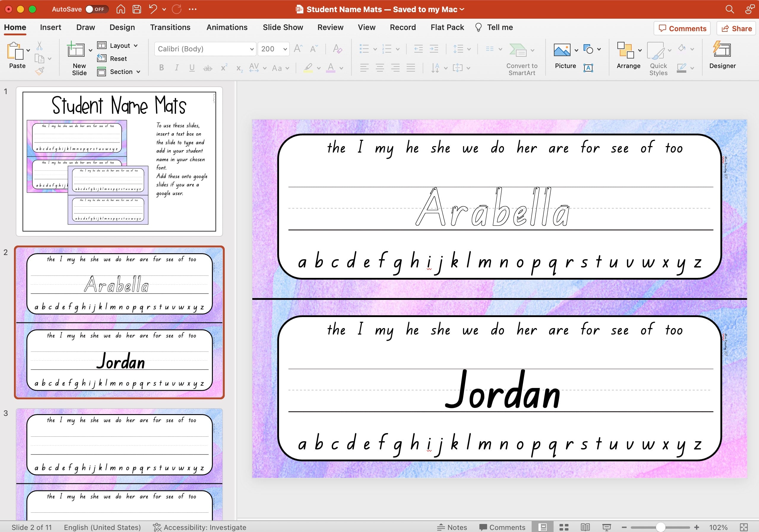This screenshot has width=759, height=532.
Task: Click the New Slide icon
Action: (76, 50)
